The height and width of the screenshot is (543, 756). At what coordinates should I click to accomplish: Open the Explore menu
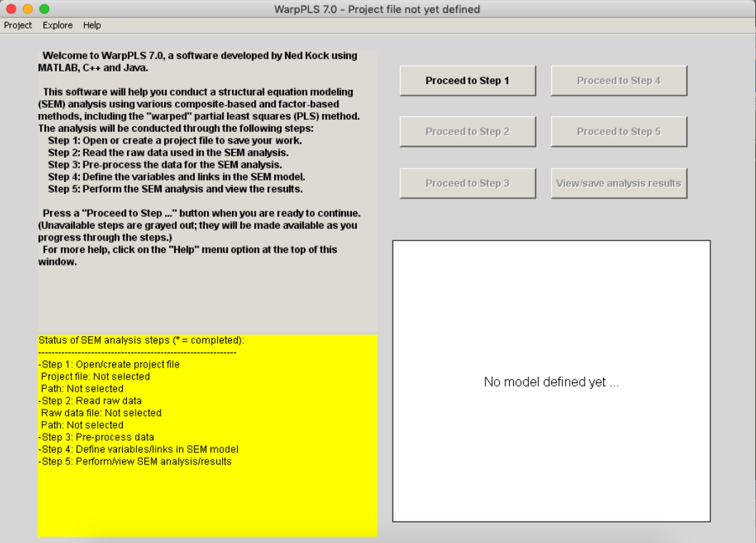click(x=57, y=26)
